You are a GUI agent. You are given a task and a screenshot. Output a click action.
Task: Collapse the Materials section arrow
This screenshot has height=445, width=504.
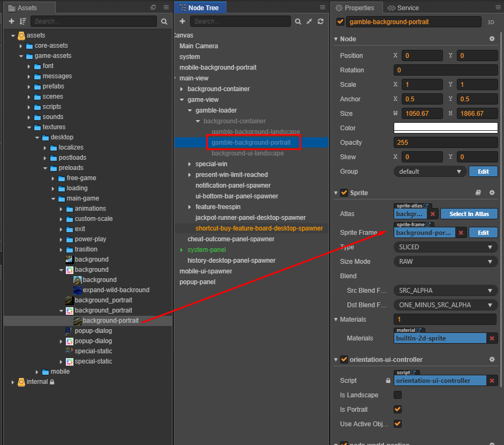pyautogui.click(x=336, y=320)
